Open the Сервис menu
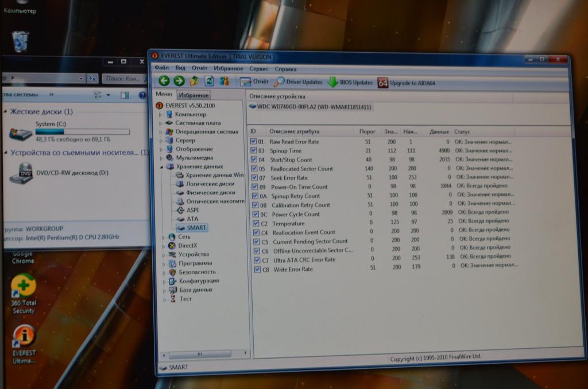The image size is (588, 389). [259, 69]
